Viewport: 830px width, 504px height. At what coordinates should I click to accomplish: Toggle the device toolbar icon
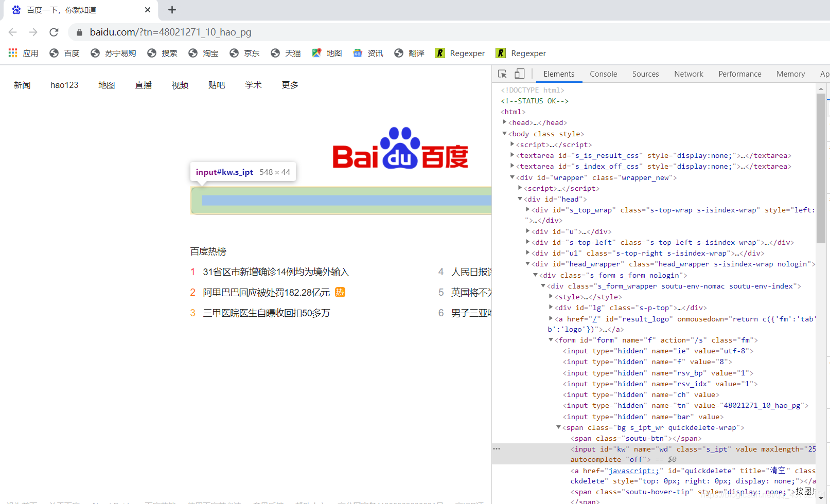pyautogui.click(x=520, y=74)
